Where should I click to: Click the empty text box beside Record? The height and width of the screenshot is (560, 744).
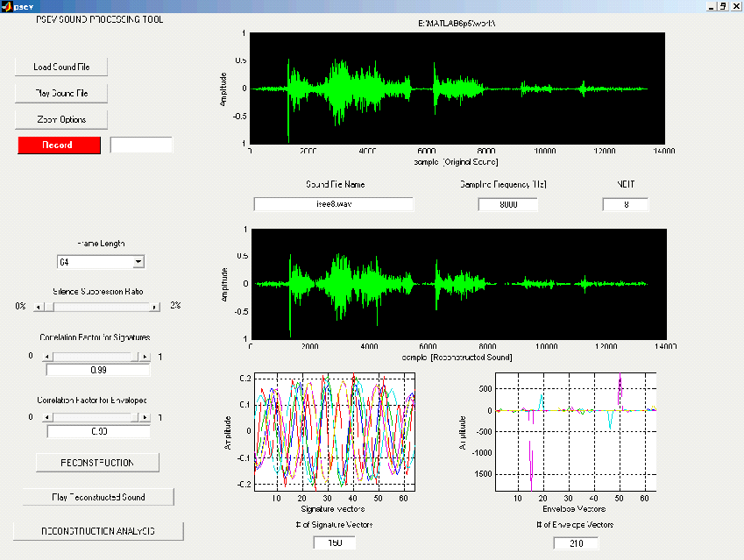(141, 145)
